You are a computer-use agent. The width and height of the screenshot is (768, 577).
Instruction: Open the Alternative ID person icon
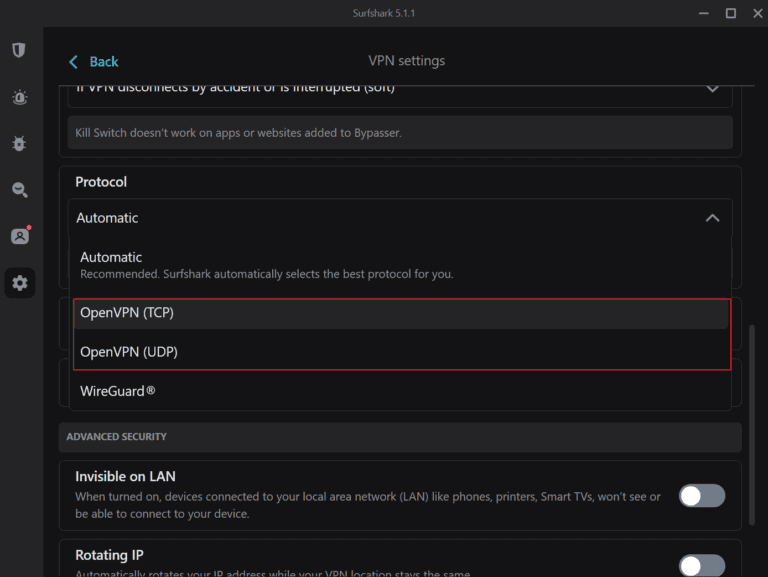(19, 236)
